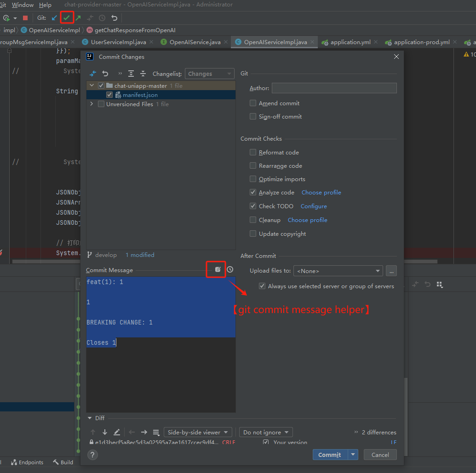This screenshot has width=476, height=473.
Task: Click the green Commit checkmark in main toolbar
Action: pos(67,17)
